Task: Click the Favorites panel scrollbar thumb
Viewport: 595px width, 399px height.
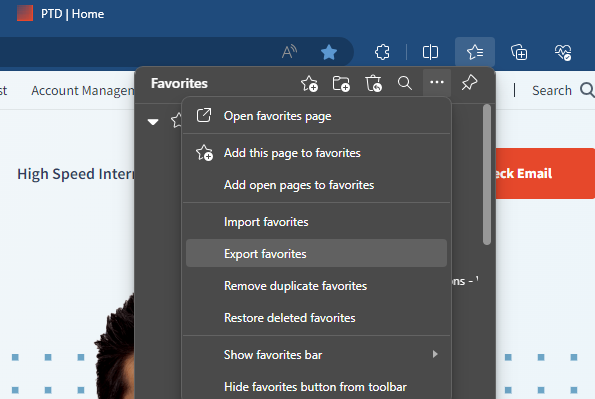Action: (x=487, y=175)
